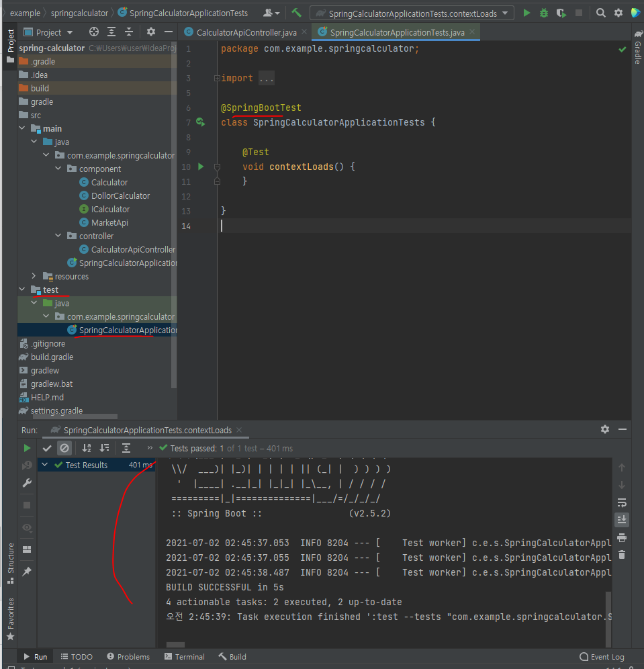This screenshot has height=669, width=644.
Task: Start a debugging session with the bug icon
Action: [545, 12]
